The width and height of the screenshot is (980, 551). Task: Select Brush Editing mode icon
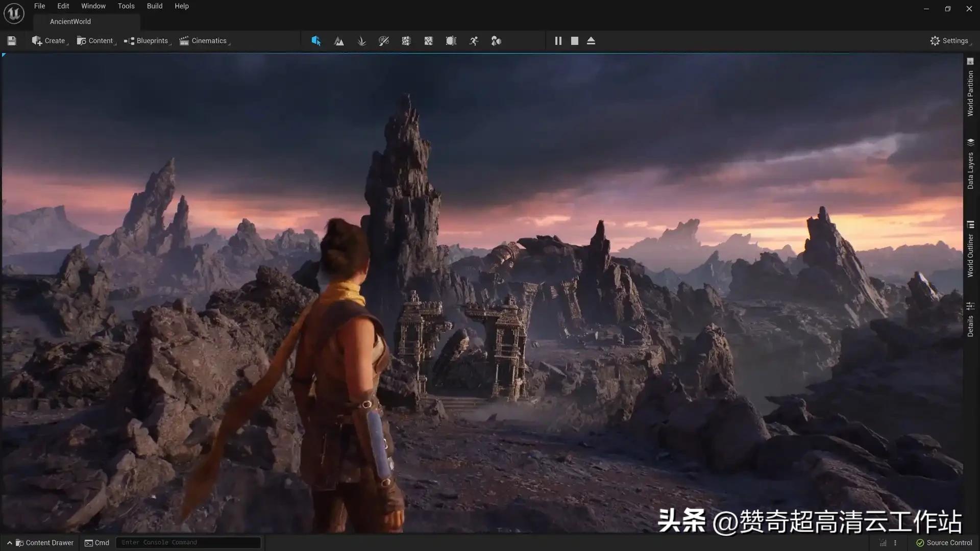(x=451, y=41)
